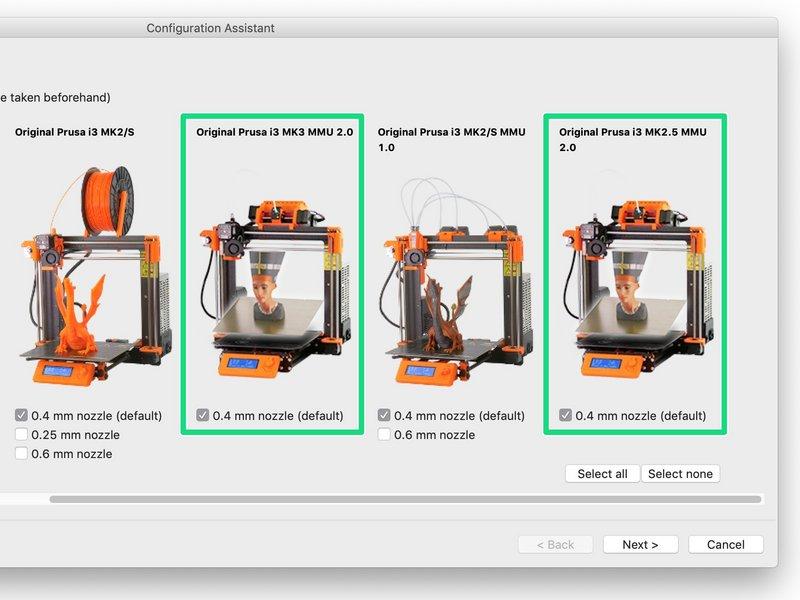Click the 'taken beforehand)' text

[x=60, y=97]
